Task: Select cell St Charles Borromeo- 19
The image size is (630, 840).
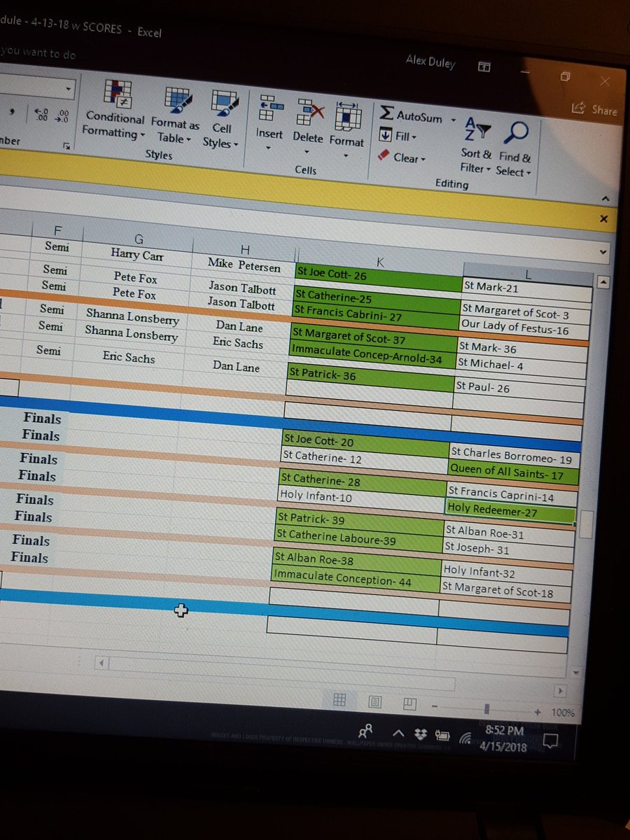Action: click(515, 456)
